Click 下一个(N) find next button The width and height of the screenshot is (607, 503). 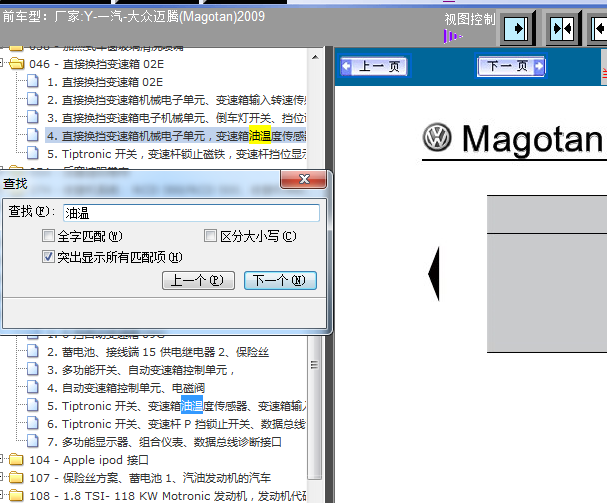[x=280, y=280]
